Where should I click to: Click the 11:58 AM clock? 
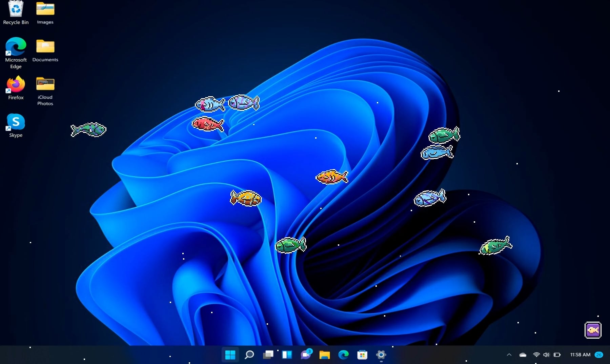(580, 355)
